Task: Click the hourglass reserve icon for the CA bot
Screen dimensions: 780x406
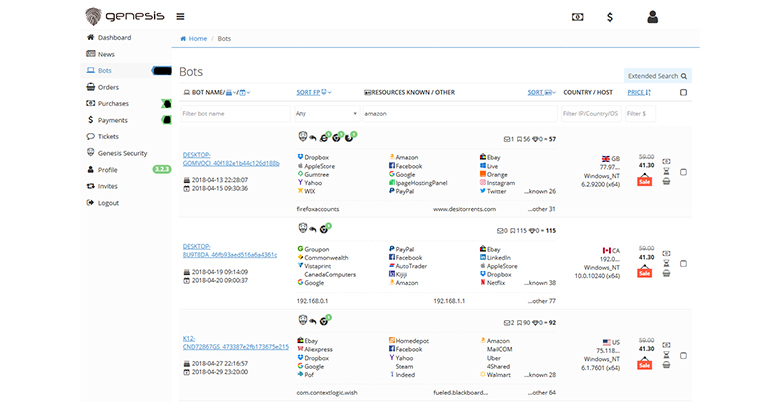Action: coord(667,263)
